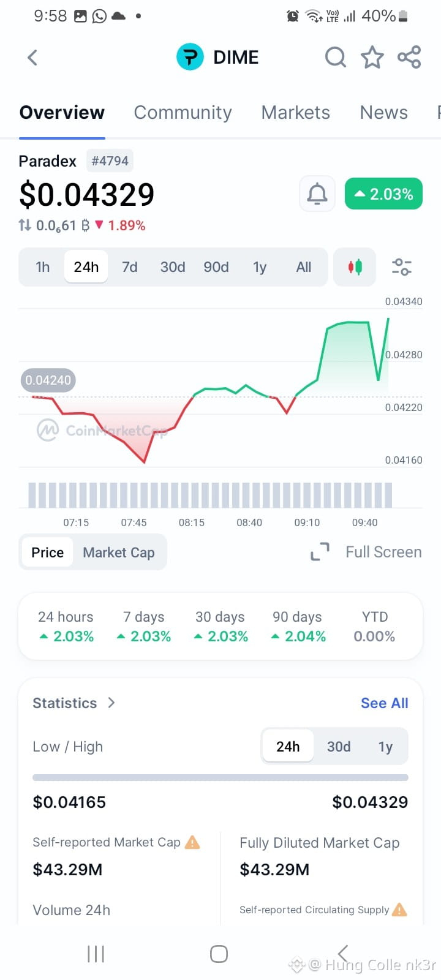Select 30d Low / High range
This screenshot has width=441, height=980.
[339, 747]
